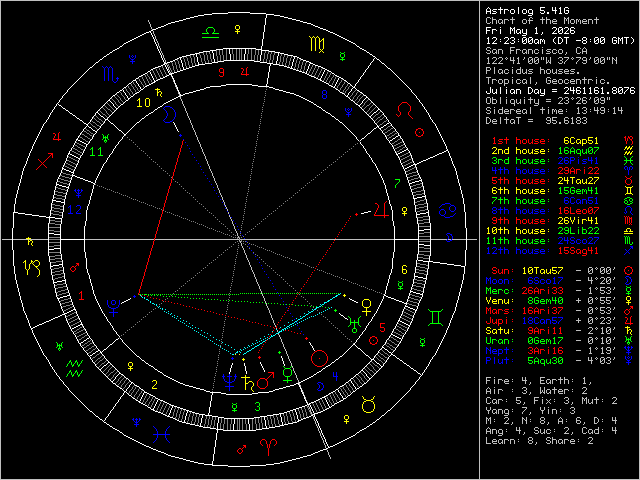Select house number 4 in the wheel
640x480 pixels.
(336, 376)
